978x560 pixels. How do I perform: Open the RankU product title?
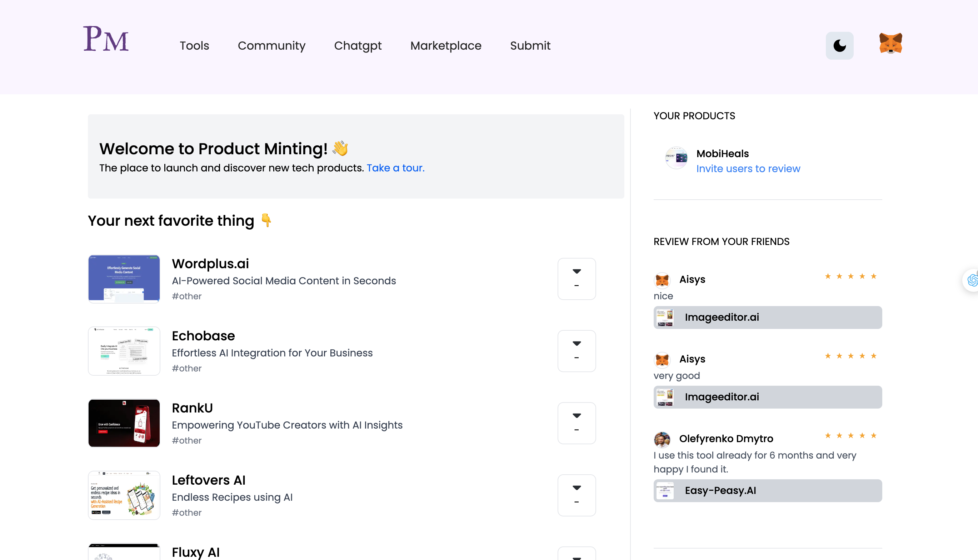coord(192,408)
